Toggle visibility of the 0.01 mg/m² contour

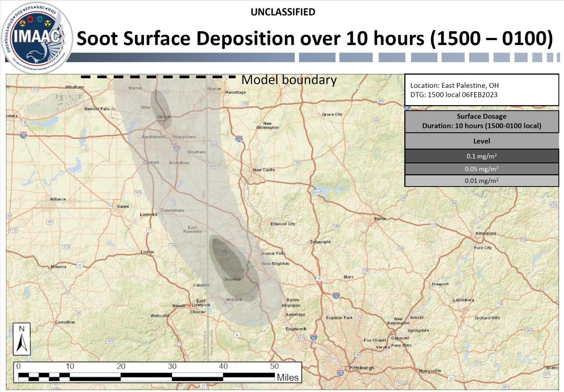pos(481,181)
